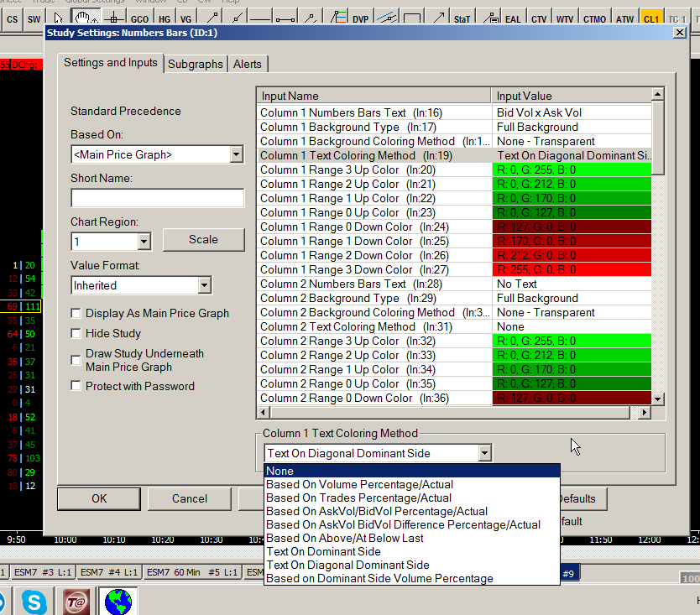Click the DVP toolbar button
The width and height of the screenshot is (700, 615).
360,18
